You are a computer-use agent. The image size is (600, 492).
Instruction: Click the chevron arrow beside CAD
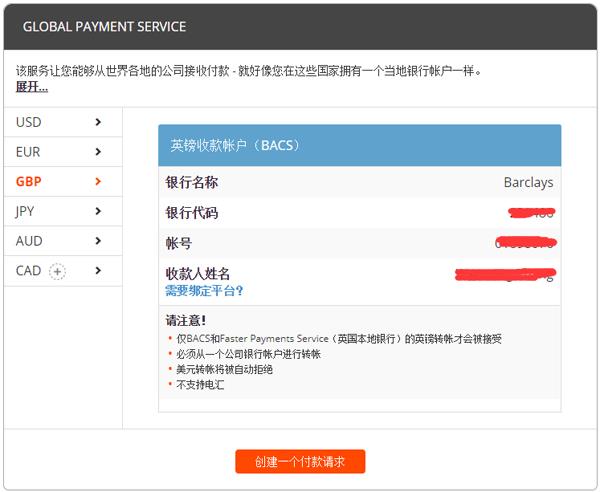tap(98, 270)
